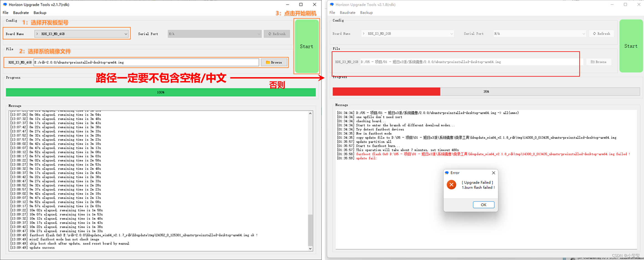This screenshot has width=644, height=260.
Task: Click the v2.1.7 window title bar app icon
Action: [5, 4]
